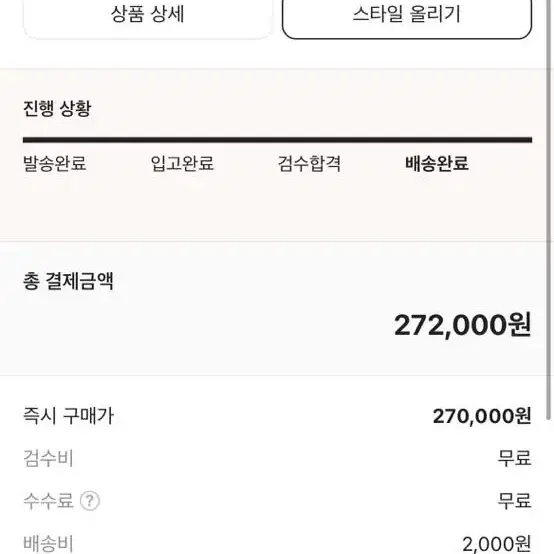Click the 270,000원 purchase price

482,416
